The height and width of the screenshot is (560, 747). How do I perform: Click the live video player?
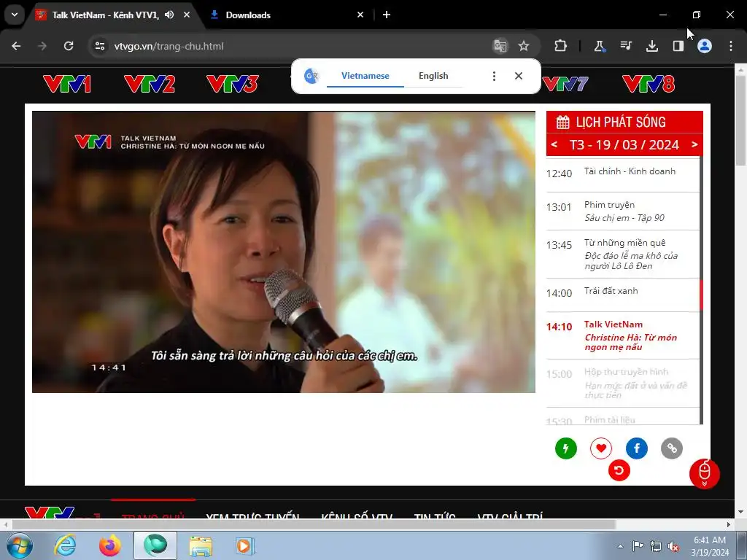(x=284, y=252)
